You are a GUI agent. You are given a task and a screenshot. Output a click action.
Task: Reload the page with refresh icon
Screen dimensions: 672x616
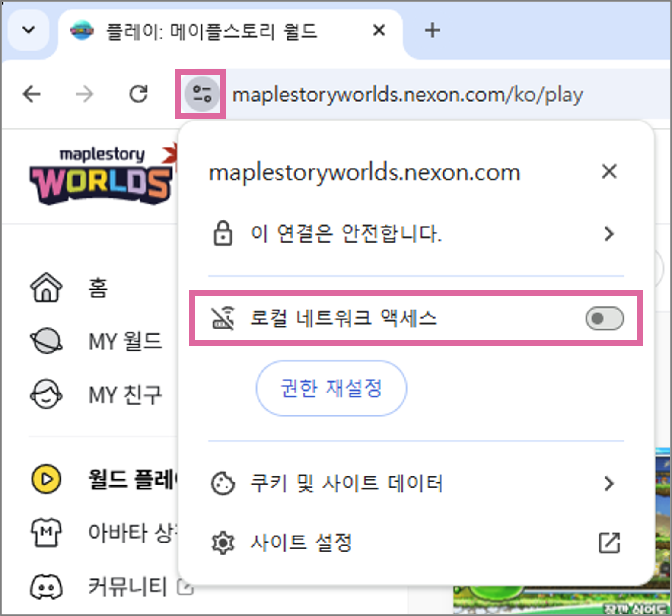(138, 94)
